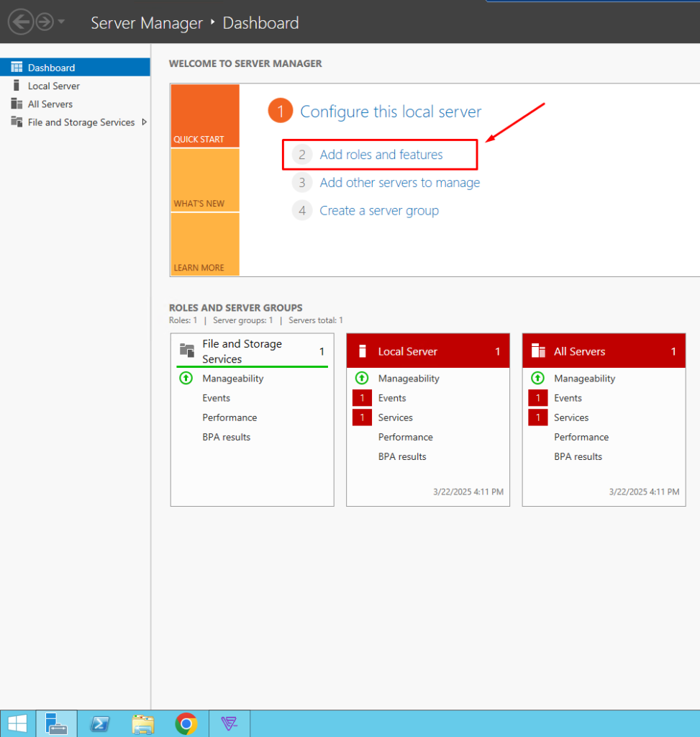Open All Servers in the sidebar
This screenshot has height=737, width=700.
pyautogui.click(x=50, y=104)
